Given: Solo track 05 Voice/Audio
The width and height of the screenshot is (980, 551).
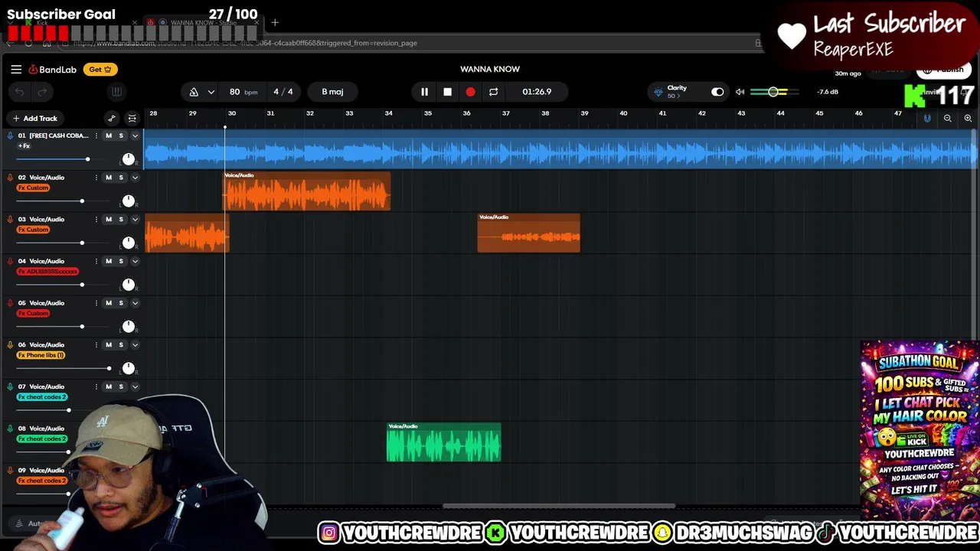Looking at the screenshot, I should point(120,303).
